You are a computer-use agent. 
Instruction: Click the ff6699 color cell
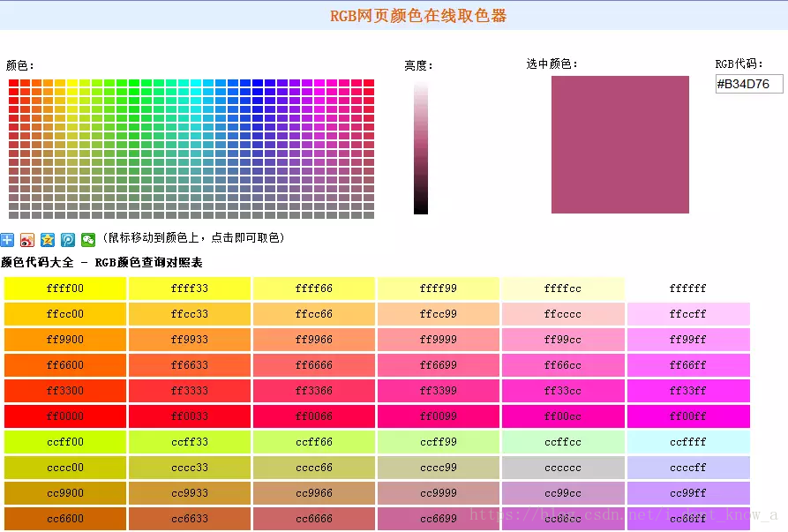439,365
